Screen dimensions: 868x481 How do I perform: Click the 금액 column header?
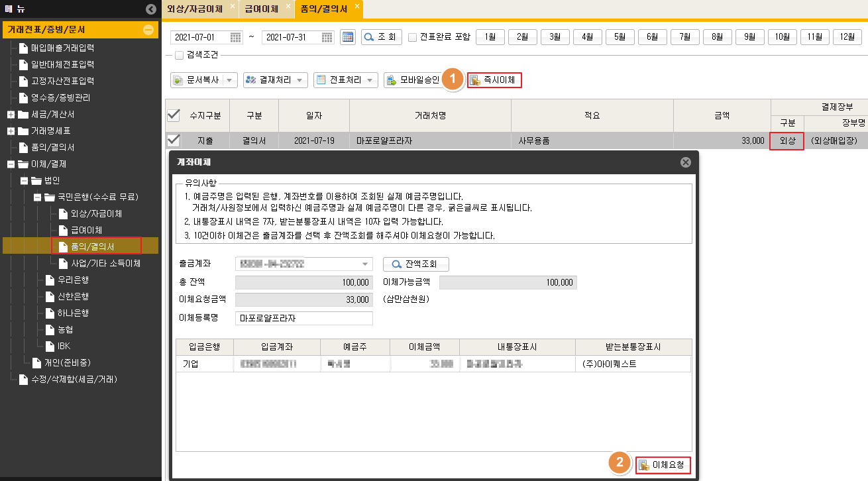pyautogui.click(x=722, y=115)
